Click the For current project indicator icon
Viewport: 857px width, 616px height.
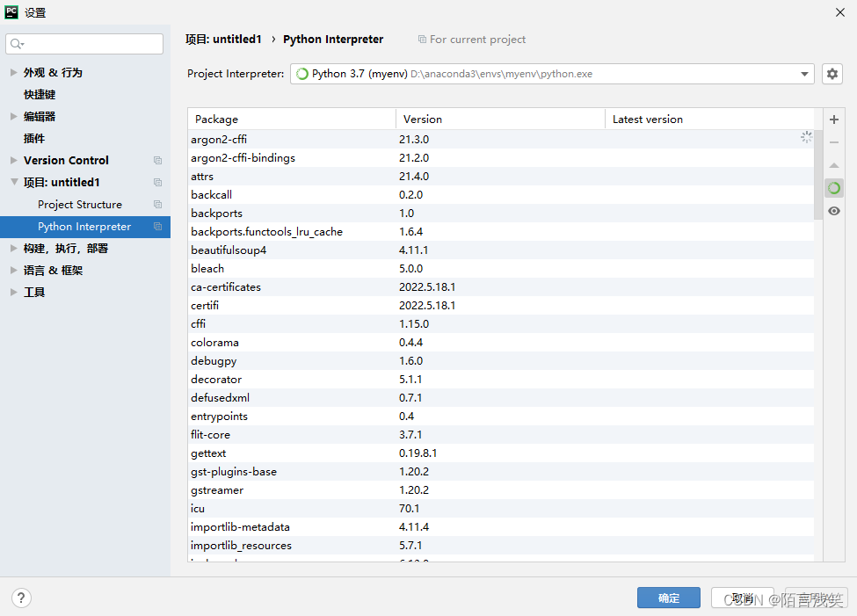422,40
